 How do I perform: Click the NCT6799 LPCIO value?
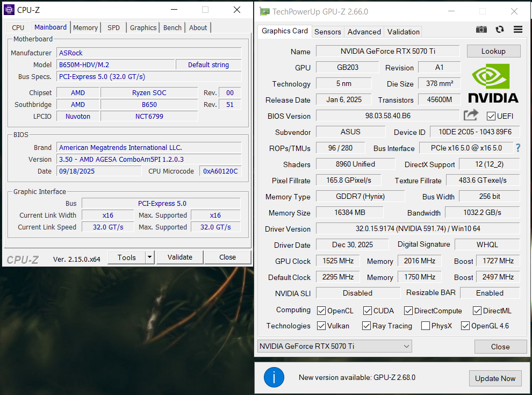coord(149,117)
